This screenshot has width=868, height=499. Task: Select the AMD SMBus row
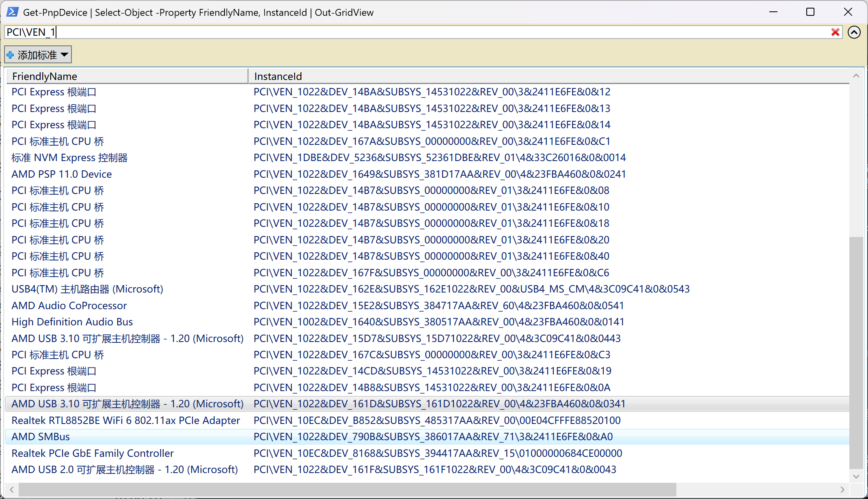point(41,437)
